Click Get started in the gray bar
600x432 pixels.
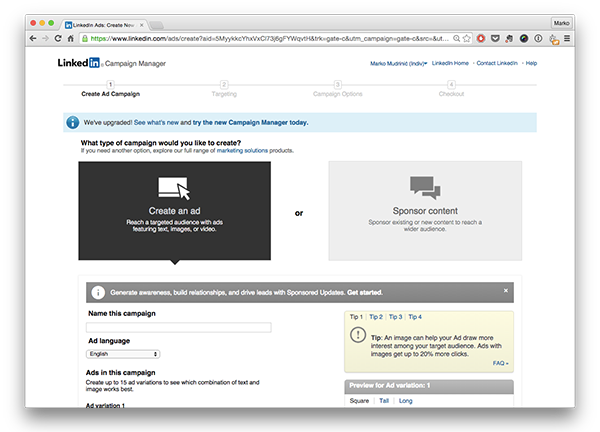point(365,293)
